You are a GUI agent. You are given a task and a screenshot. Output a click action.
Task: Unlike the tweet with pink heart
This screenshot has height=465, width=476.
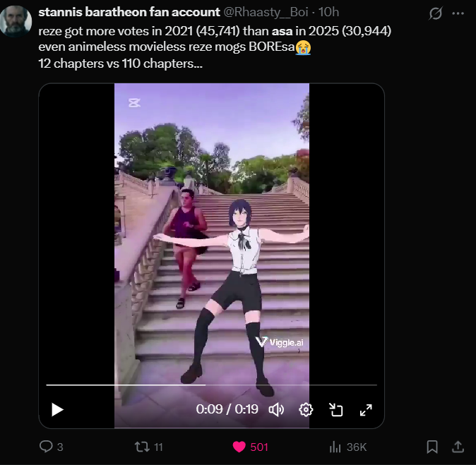pos(239,447)
